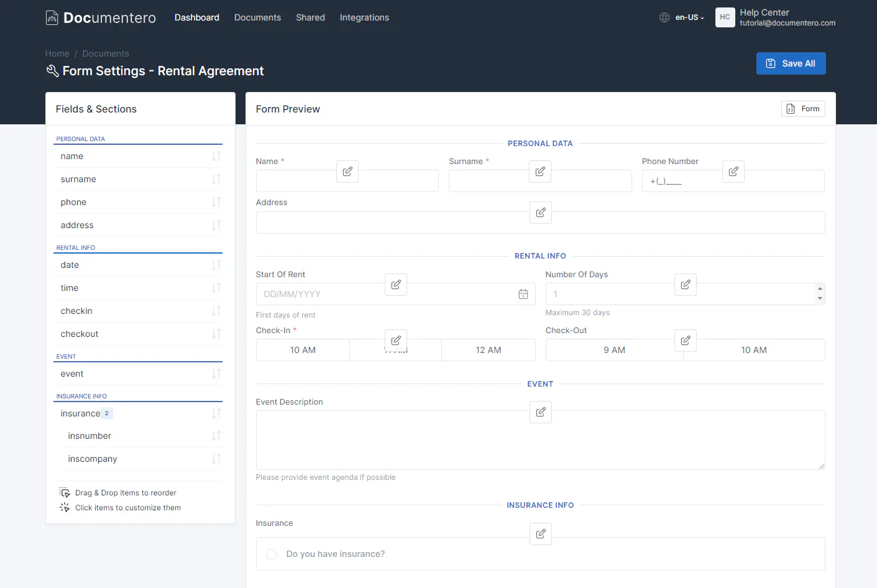This screenshot has width=877, height=588.
Task: Open edit icon for Phone Number field
Action: click(x=733, y=172)
